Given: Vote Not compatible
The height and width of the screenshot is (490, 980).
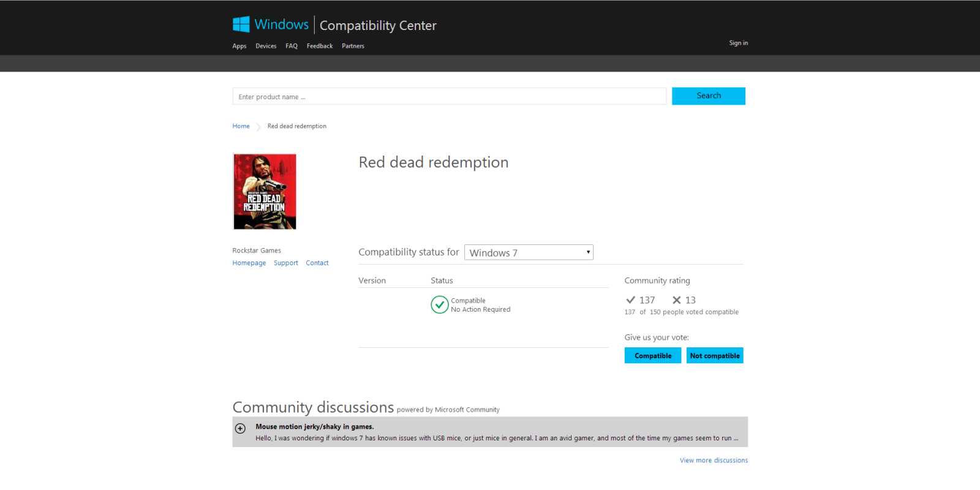Looking at the screenshot, I should [715, 355].
